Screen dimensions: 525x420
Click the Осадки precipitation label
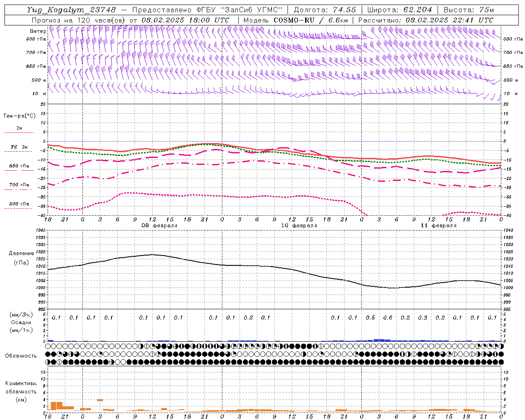pyautogui.click(x=21, y=322)
